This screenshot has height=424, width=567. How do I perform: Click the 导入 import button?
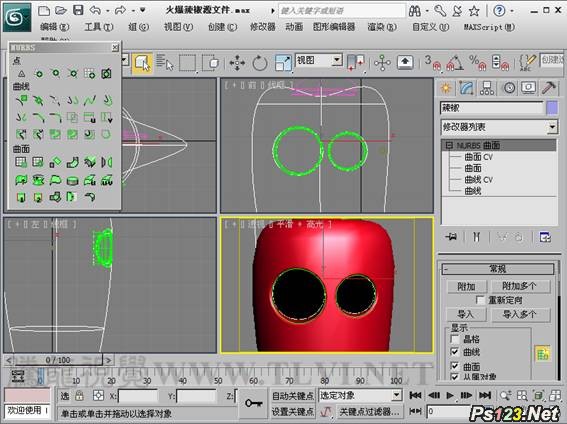pyautogui.click(x=466, y=314)
